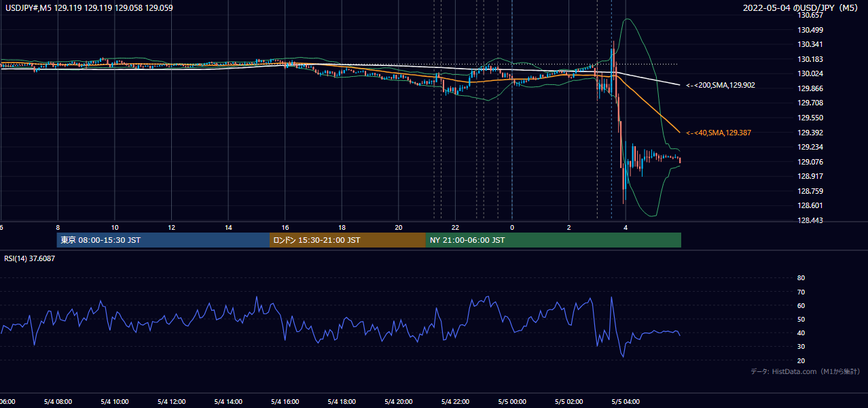Click the RSI(14) 37.6087 indicator label
This screenshot has width=868, height=408.
[x=28, y=258]
